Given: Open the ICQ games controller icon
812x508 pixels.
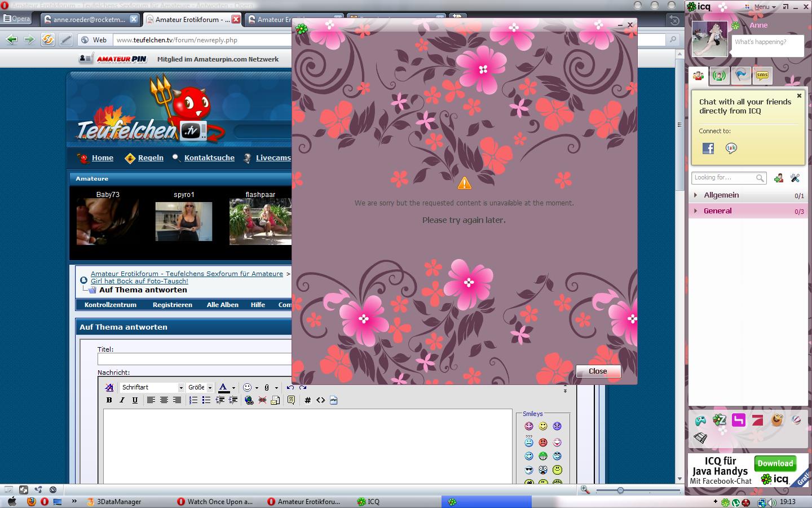Looking at the screenshot, I should (700, 421).
